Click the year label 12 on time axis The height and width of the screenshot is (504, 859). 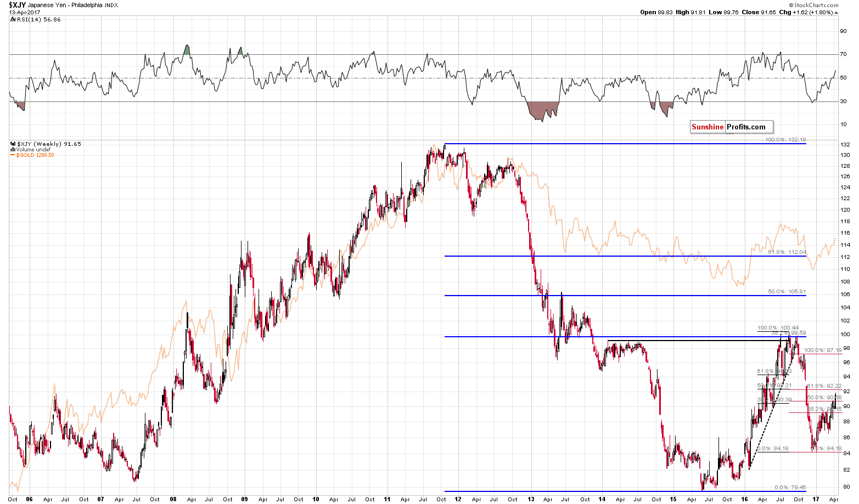pyautogui.click(x=458, y=499)
